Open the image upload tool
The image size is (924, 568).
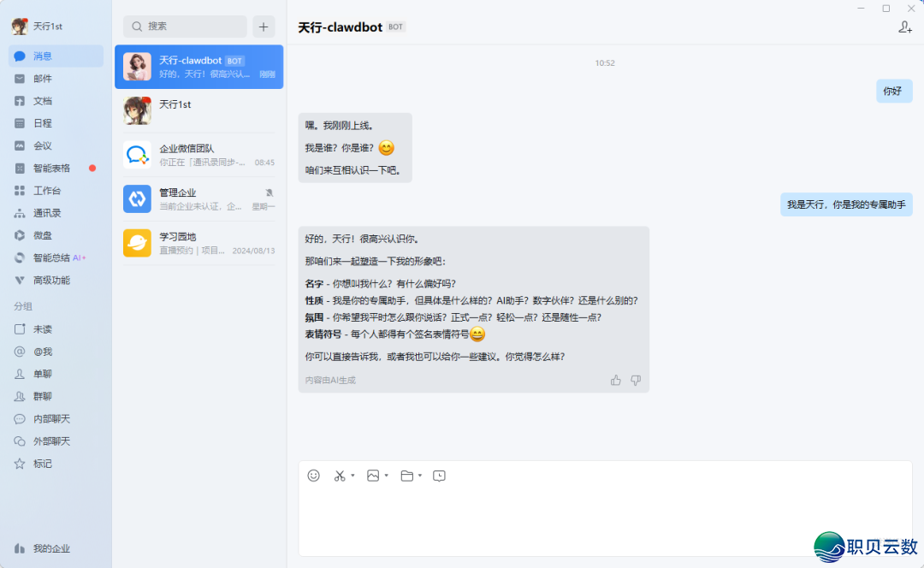(x=372, y=475)
